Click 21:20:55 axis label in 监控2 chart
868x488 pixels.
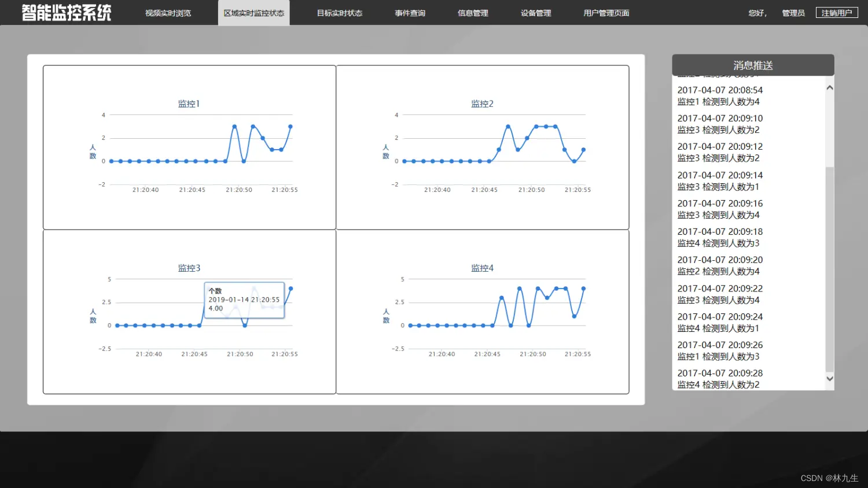tap(578, 190)
